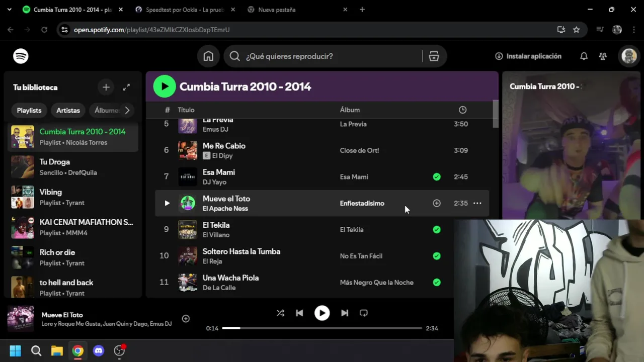Skip to next track
Viewport: 644px width, 362px height.
coord(345,313)
